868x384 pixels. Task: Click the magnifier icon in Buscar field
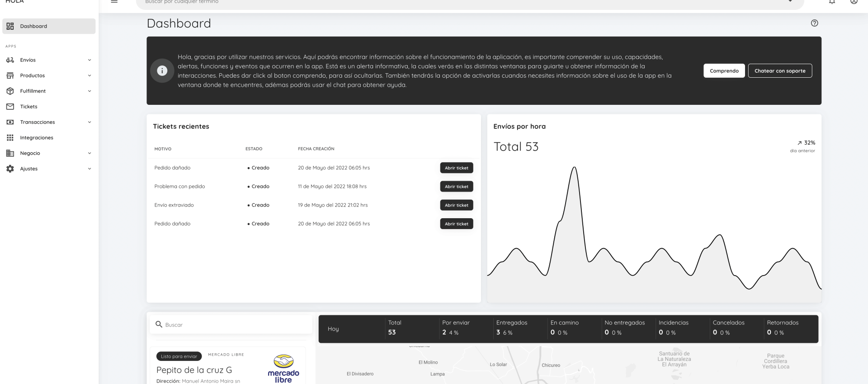click(159, 324)
